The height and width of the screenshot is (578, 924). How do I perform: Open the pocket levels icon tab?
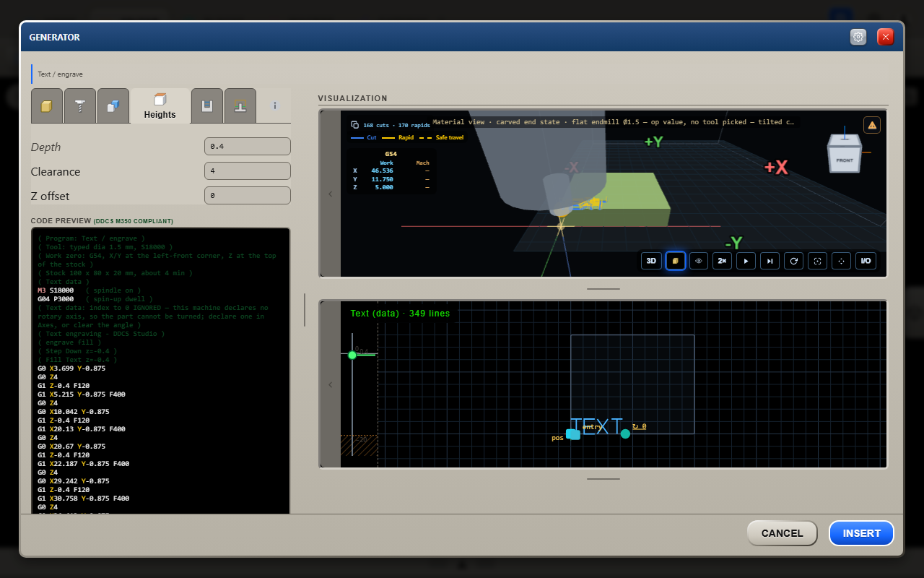[x=207, y=106]
